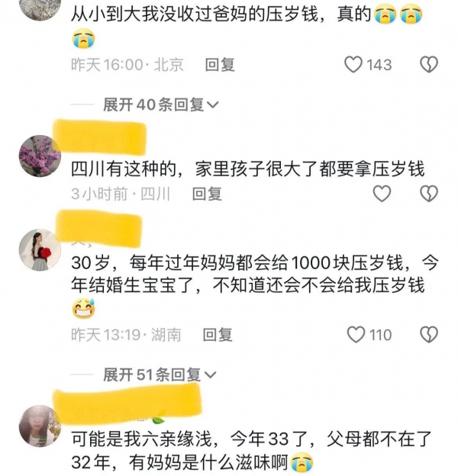Like the Hunan comment with 110 likes
The height and width of the screenshot is (476, 458).
356,335
